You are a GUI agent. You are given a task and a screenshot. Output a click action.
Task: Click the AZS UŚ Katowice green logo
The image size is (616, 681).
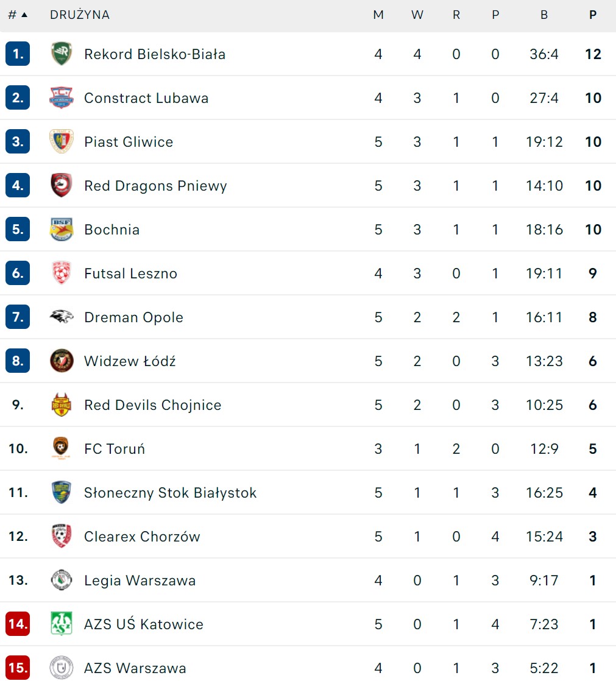point(62,624)
